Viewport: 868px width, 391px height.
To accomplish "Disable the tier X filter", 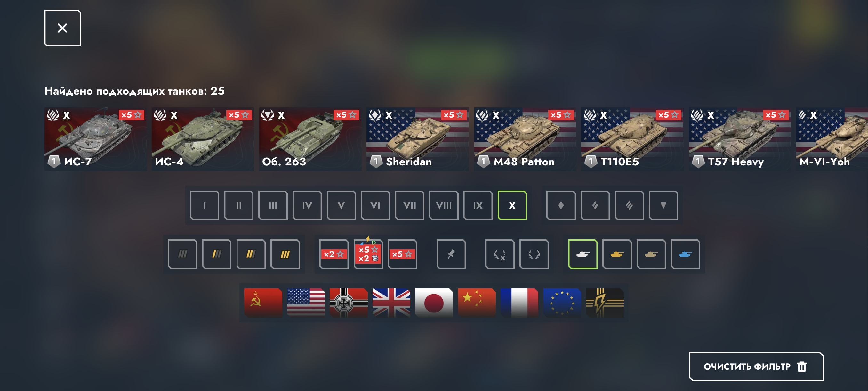I will coord(512,205).
